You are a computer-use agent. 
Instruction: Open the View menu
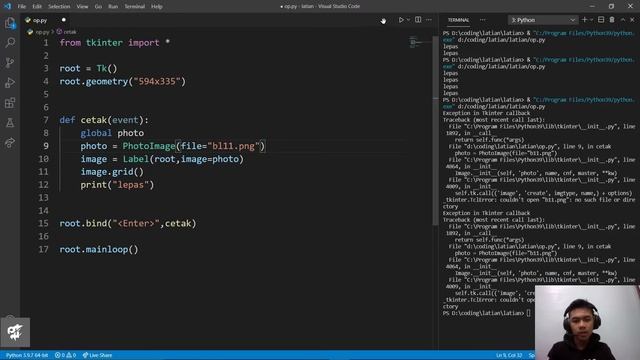tap(82, 7)
